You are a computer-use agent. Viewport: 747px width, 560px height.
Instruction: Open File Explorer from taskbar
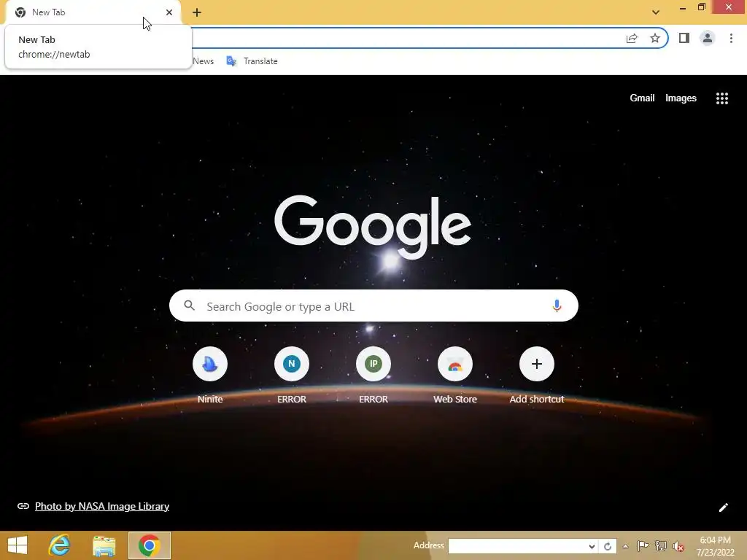(104, 545)
